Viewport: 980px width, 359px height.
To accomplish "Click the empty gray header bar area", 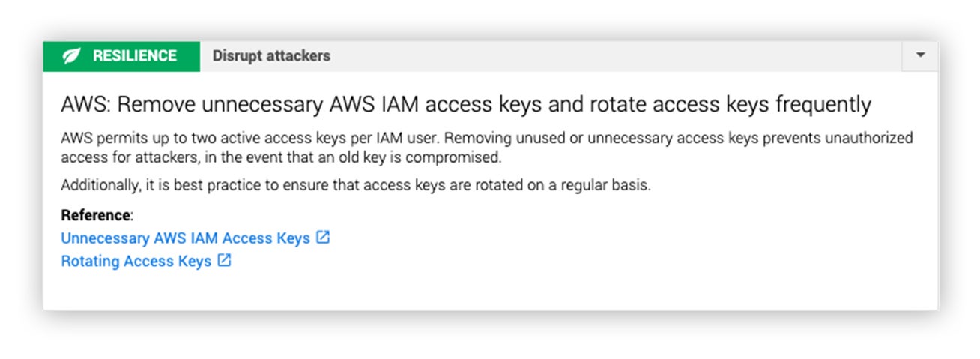I will tap(614, 56).
